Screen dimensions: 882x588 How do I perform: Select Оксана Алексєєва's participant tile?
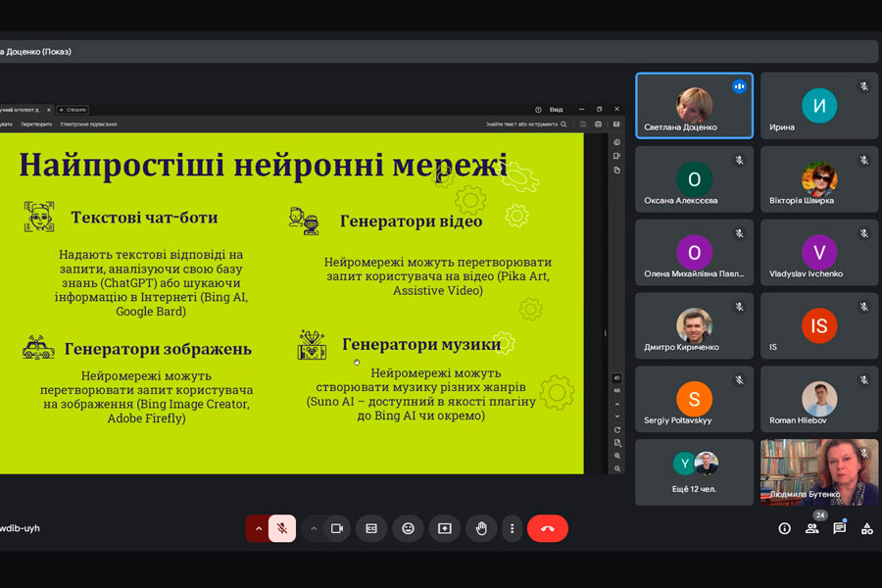pyautogui.click(x=694, y=179)
